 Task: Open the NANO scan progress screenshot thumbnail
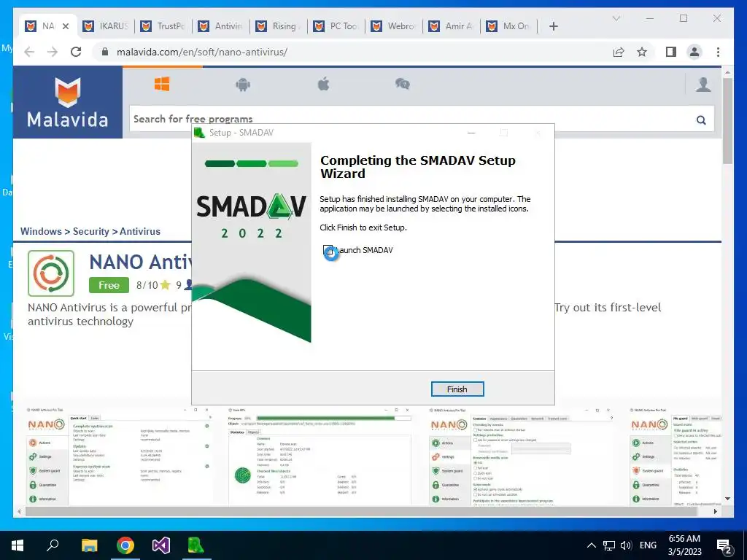click(320, 456)
